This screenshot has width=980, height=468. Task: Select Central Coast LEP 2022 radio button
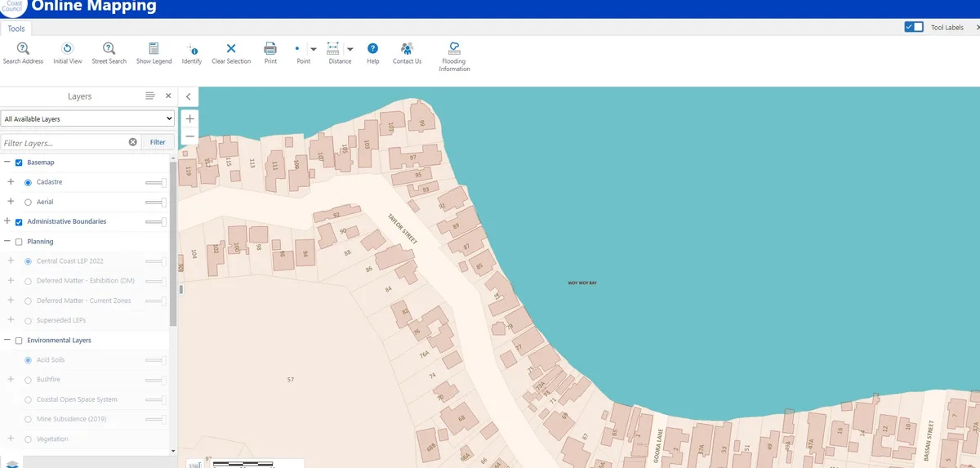pos(29,261)
